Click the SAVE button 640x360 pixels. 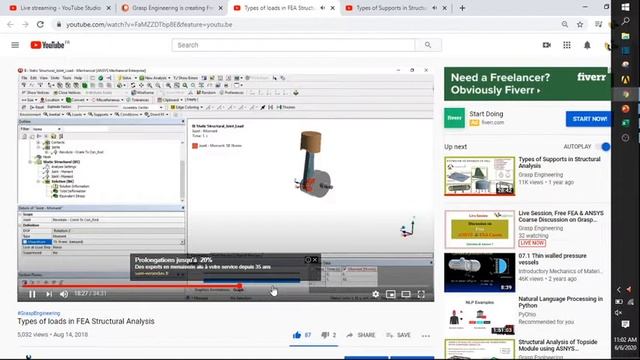point(398,335)
